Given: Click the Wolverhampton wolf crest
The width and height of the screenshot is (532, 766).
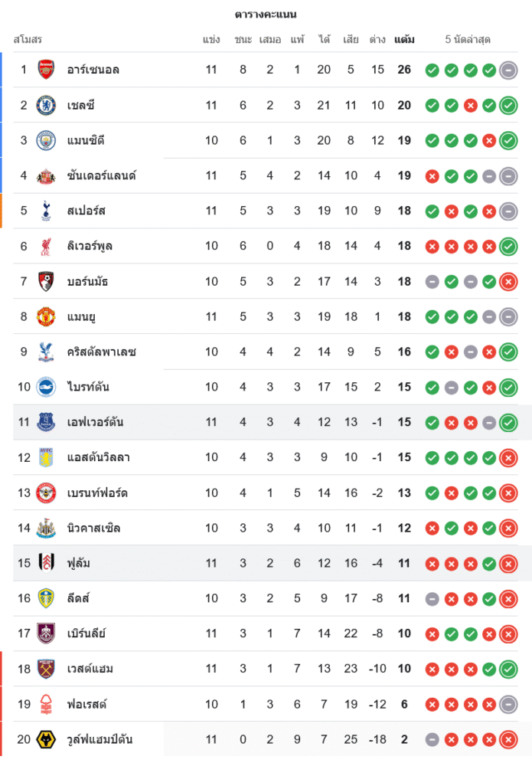Looking at the screenshot, I should 46,739.
